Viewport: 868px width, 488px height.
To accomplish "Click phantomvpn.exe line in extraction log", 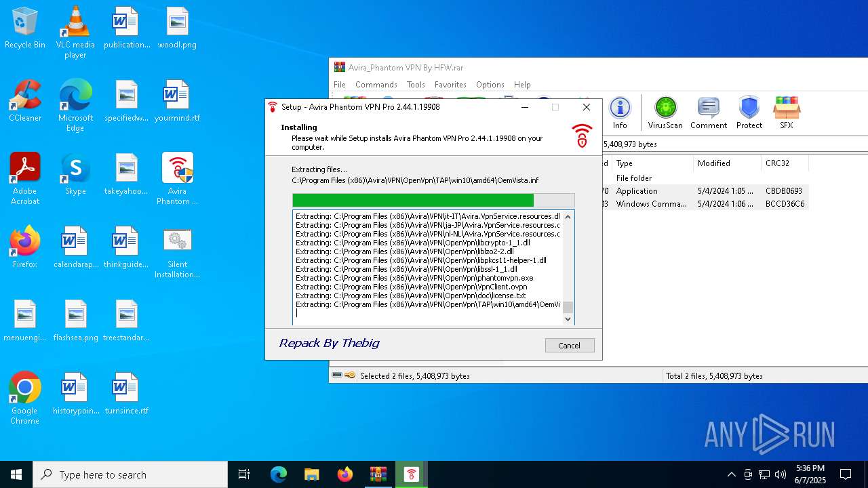I will [414, 278].
